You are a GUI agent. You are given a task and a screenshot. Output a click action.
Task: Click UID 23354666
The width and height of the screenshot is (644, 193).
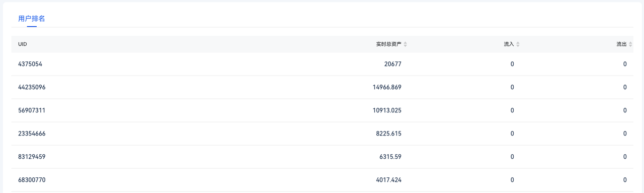point(32,134)
